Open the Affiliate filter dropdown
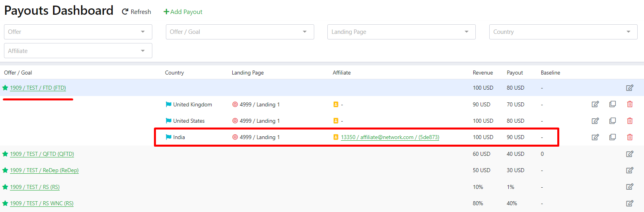The width and height of the screenshot is (644, 212). (78, 51)
